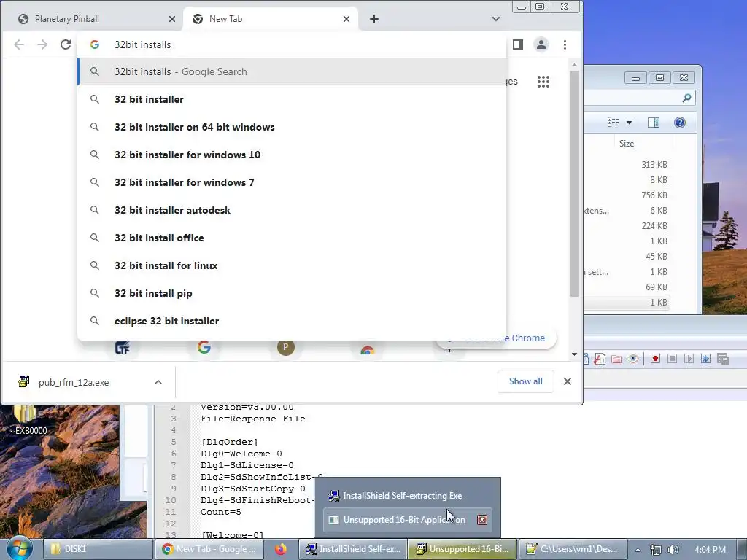Screen dimensions: 747x560
Task: Pick '32 bit installer on 64 bit windows'
Action: pyautogui.click(x=292, y=127)
